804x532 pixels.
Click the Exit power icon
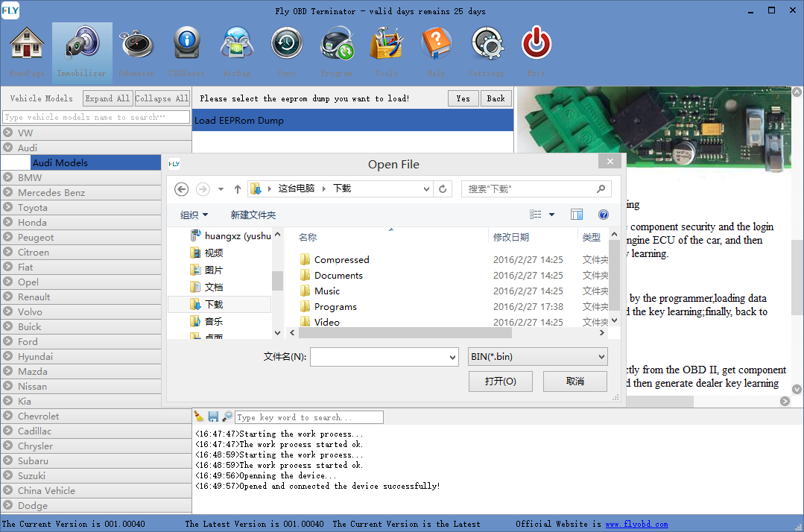pyautogui.click(x=536, y=45)
